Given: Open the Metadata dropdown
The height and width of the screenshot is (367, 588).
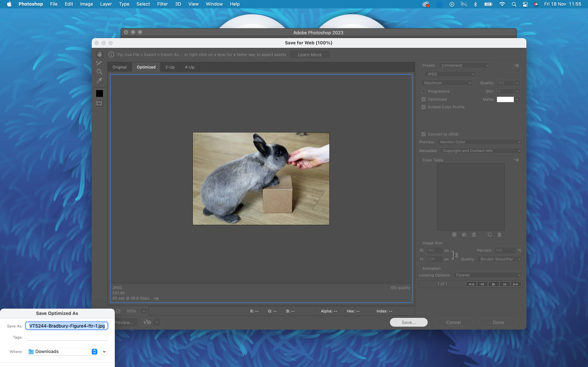Looking at the screenshot, I should (481, 151).
